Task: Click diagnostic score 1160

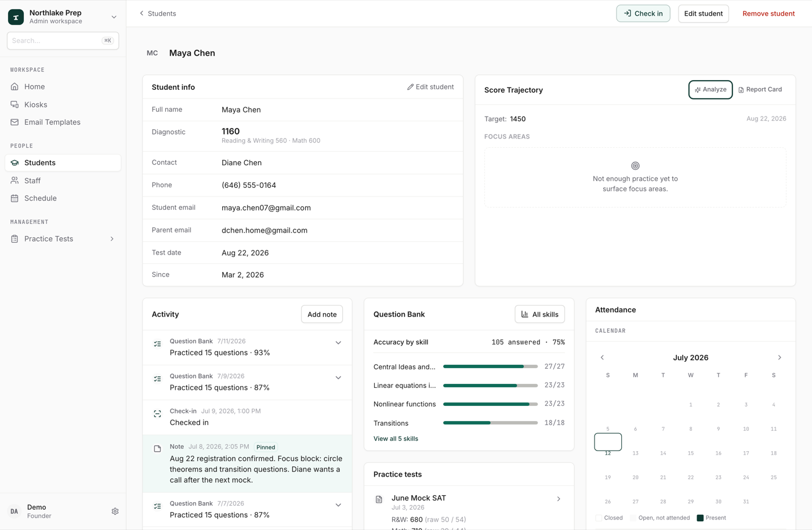Action: pyautogui.click(x=230, y=132)
